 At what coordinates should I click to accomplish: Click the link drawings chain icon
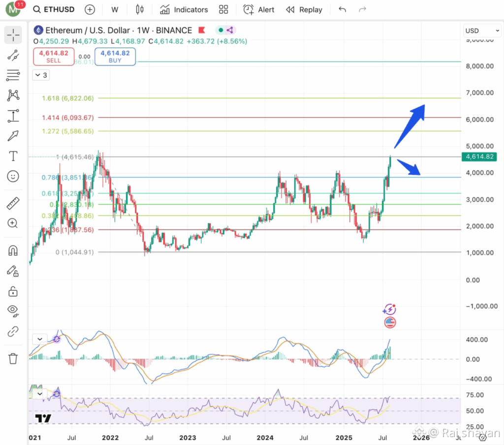pyautogui.click(x=13, y=331)
